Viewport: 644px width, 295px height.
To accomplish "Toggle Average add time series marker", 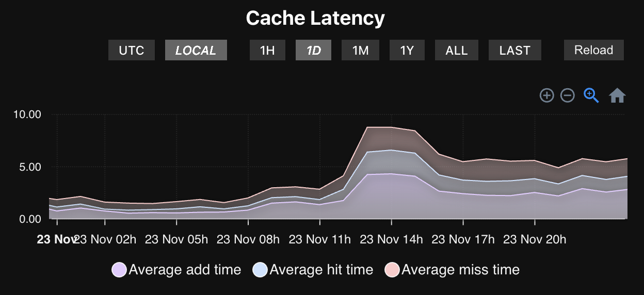I will [x=119, y=270].
